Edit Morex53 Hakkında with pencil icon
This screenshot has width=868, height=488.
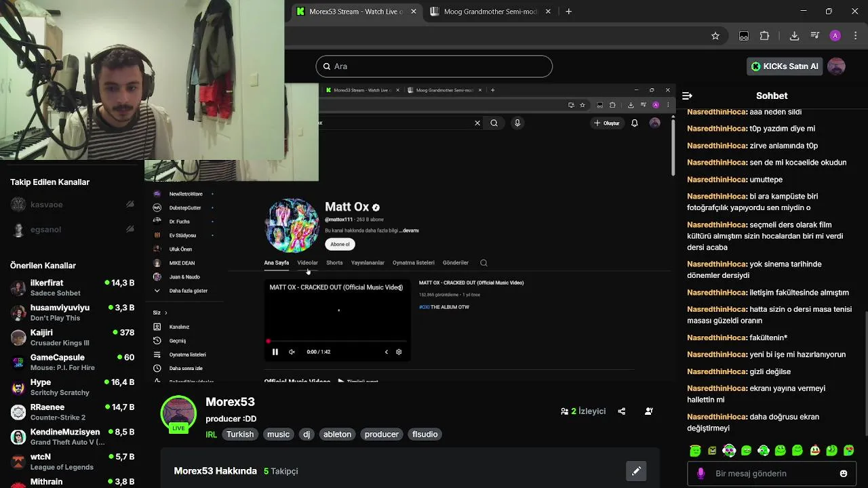coord(636,471)
